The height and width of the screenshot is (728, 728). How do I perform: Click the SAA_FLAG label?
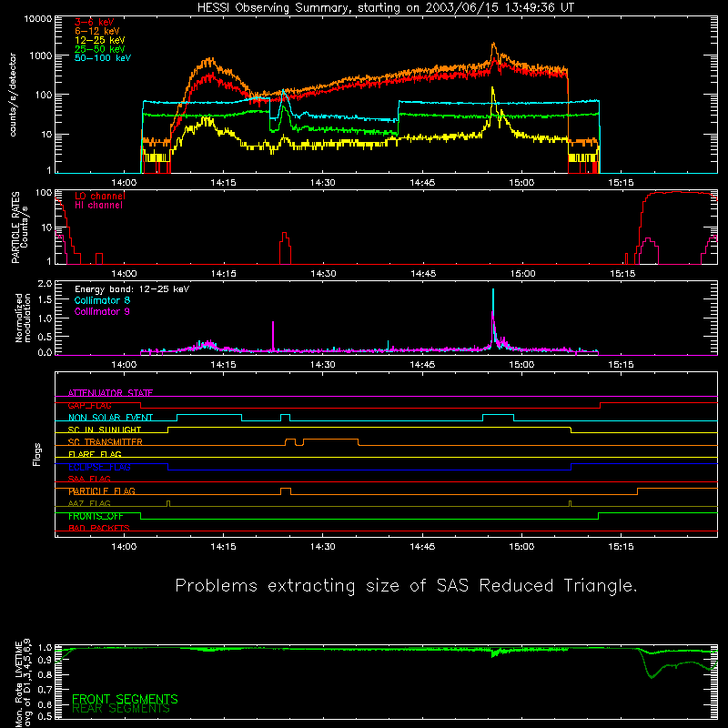click(x=89, y=479)
